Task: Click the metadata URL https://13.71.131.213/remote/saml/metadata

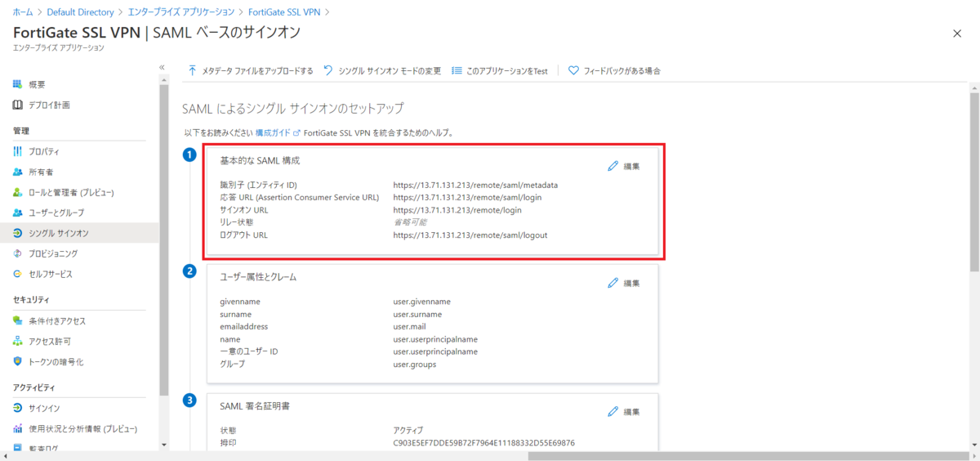Action: 475,185
